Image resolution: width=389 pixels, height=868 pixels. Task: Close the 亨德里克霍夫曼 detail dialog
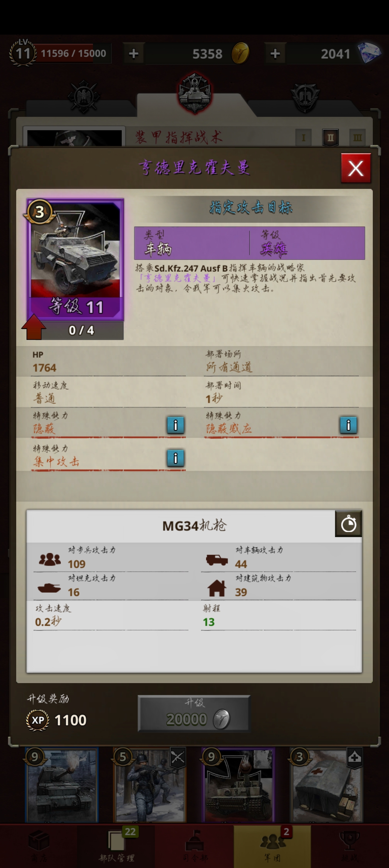coord(356,168)
